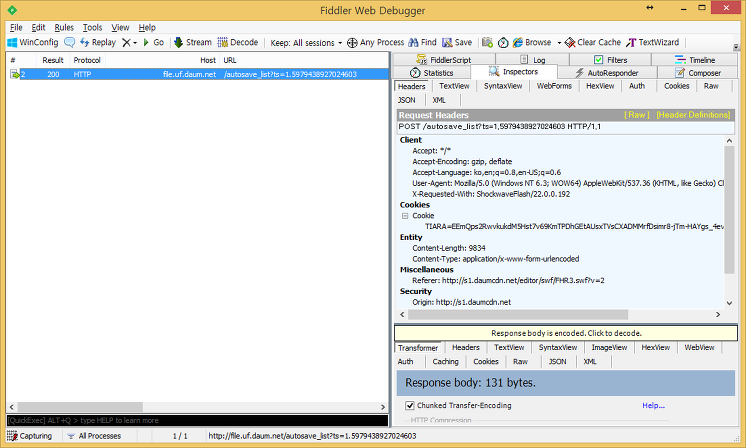Viewport: 746px width, 448px height.
Task: Open WinConfig from the toolbar
Action: click(x=33, y=42)
